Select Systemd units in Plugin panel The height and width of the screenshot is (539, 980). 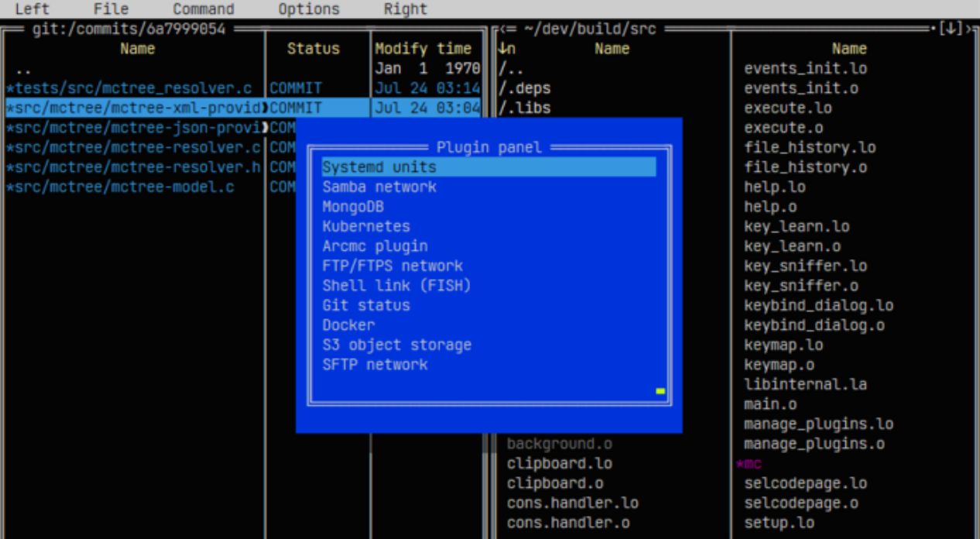[x=488, y=167]
